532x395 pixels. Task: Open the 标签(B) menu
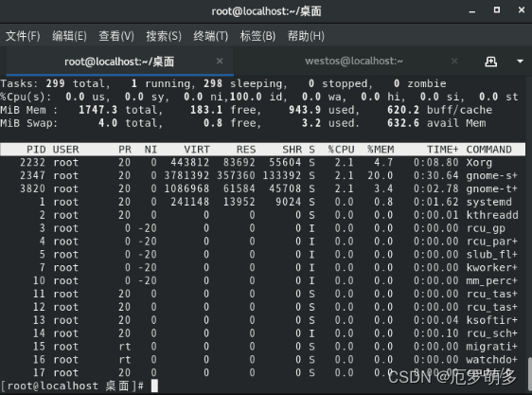click(x=257, y=36)
